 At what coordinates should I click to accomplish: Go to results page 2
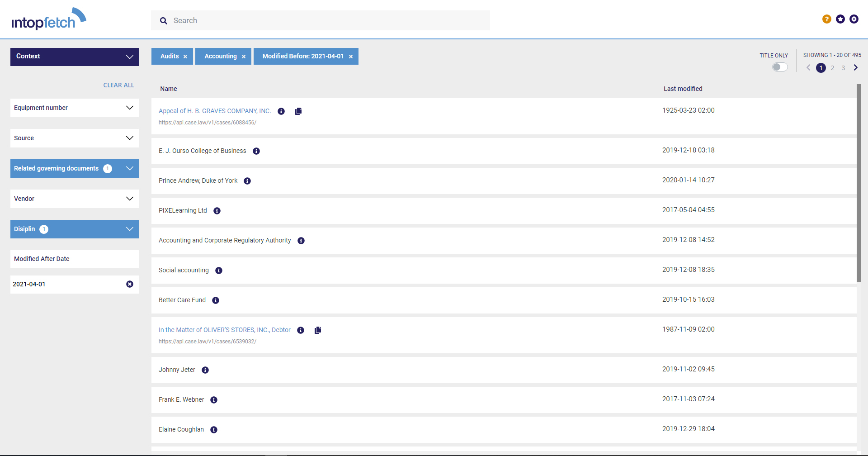pyautogui.click(x=832, y=68)
